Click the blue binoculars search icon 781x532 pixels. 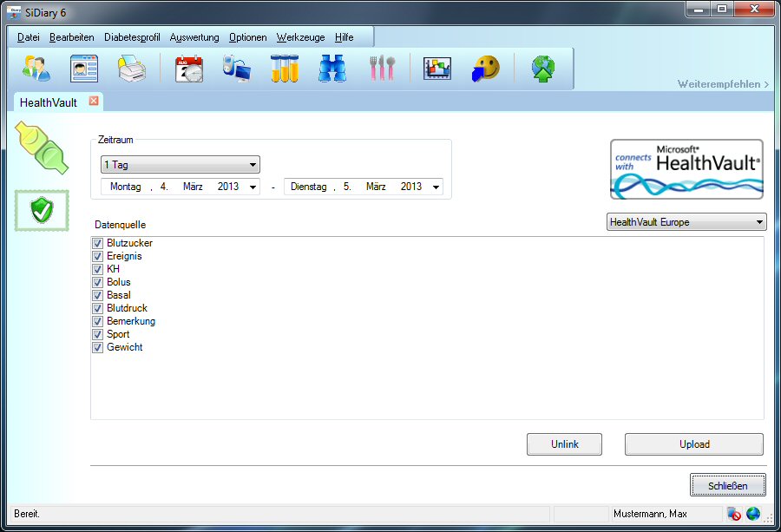pos(332,69)
